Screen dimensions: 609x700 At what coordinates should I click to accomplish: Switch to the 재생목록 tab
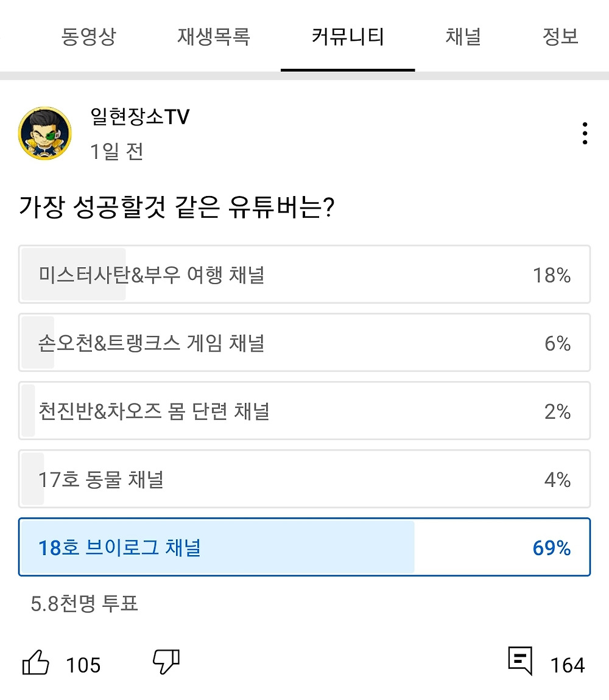point(214,37)
